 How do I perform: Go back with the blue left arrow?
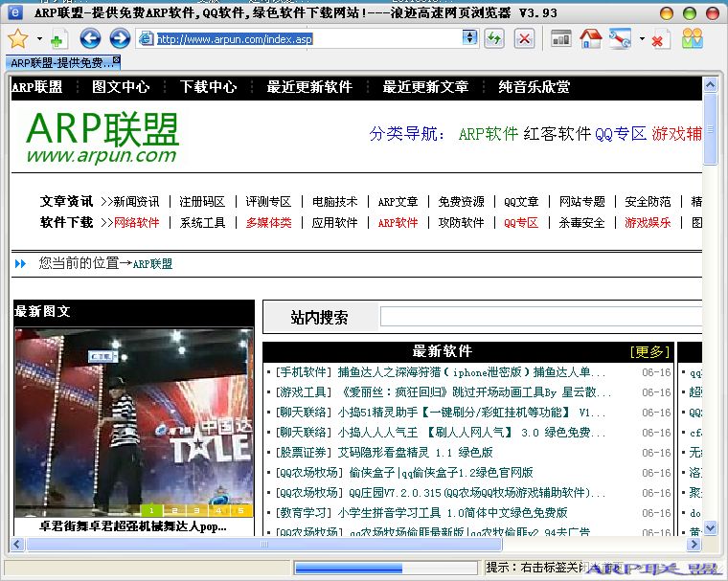coord(90,38)
